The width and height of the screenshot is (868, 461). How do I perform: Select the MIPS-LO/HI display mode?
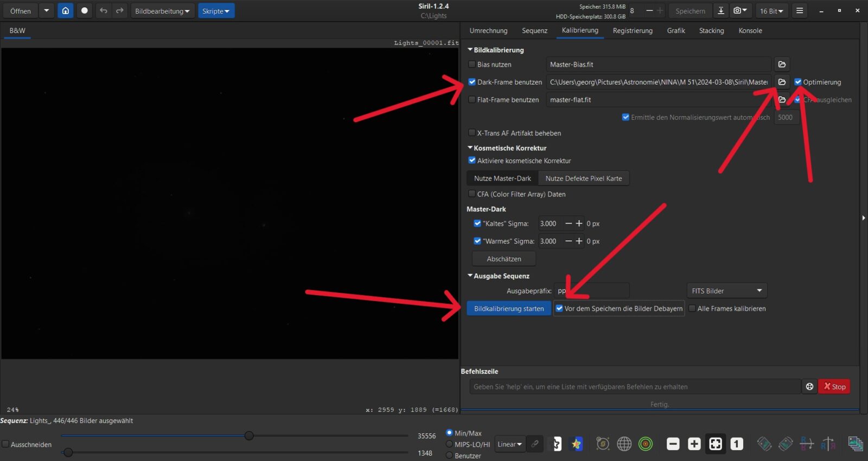[449, 444]
